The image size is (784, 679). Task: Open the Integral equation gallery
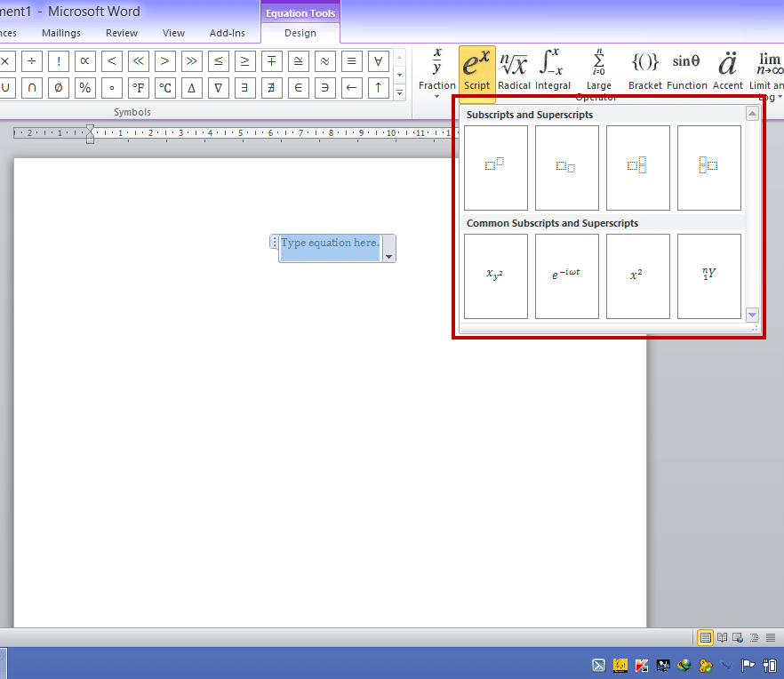coord(553,71)
